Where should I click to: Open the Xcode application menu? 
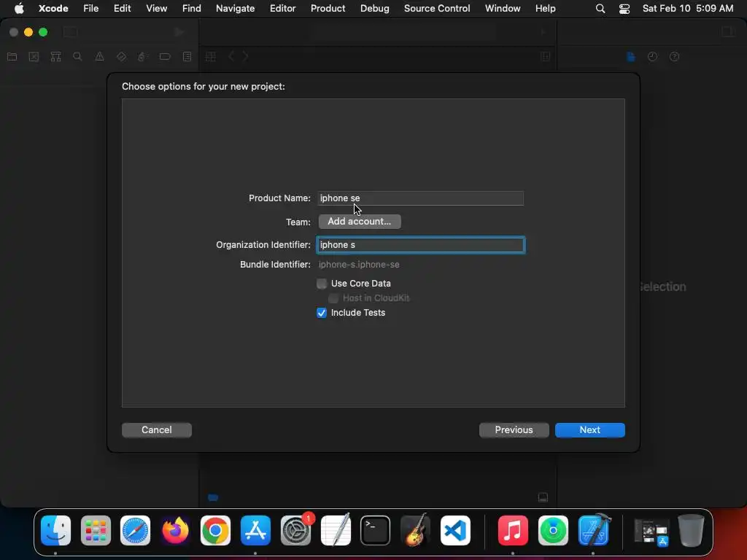coord(53,9)
